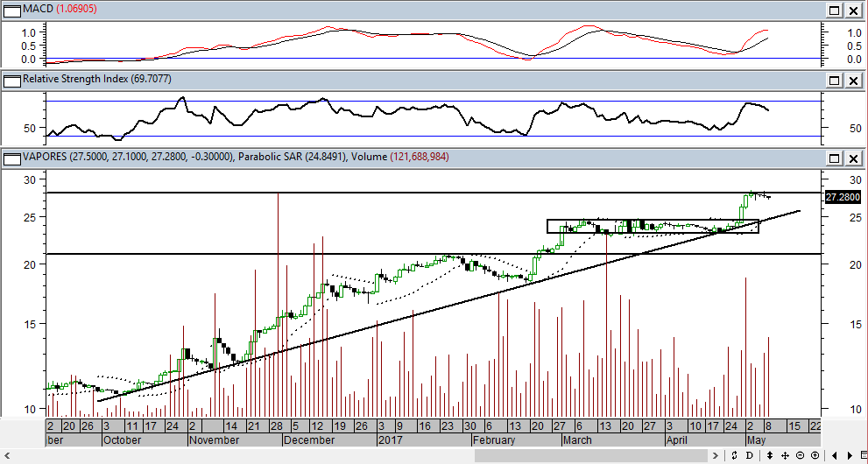Open the VAPORES price pane menu icon
This screenshot has height=464, width=868.
click(x=11, y=158)
